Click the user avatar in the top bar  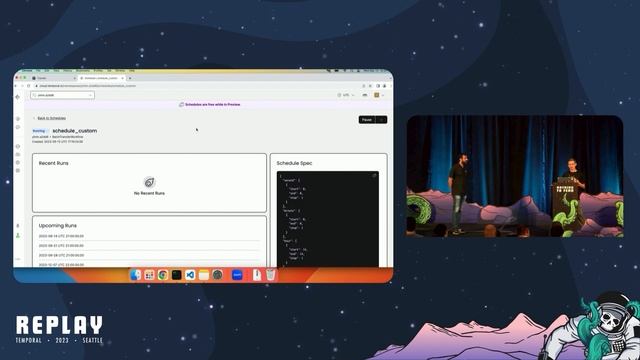pyautogui.click(x=377, y=95)
